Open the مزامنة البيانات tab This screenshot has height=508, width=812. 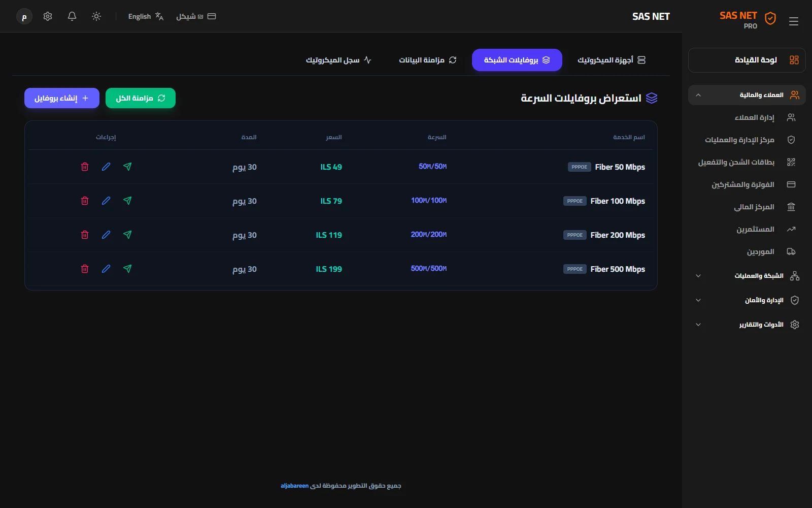click(428, 60)
